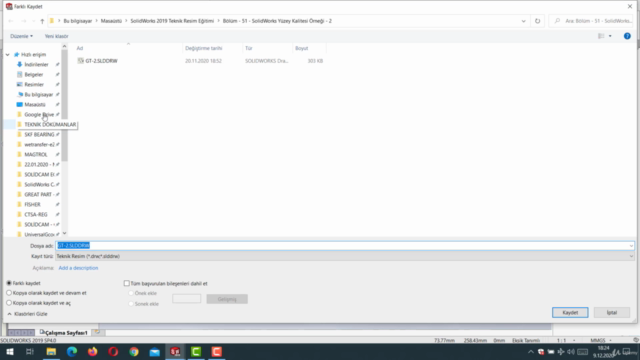640x360 pixels.
Task: Click Kaydet to save file
Action: [570, 312]
